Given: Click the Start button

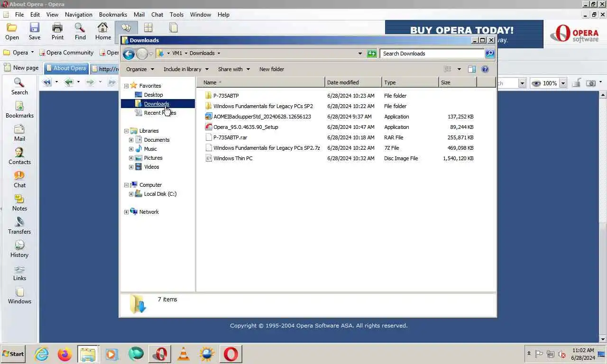Looking at the screenshot, I should (x=13, y=354).
